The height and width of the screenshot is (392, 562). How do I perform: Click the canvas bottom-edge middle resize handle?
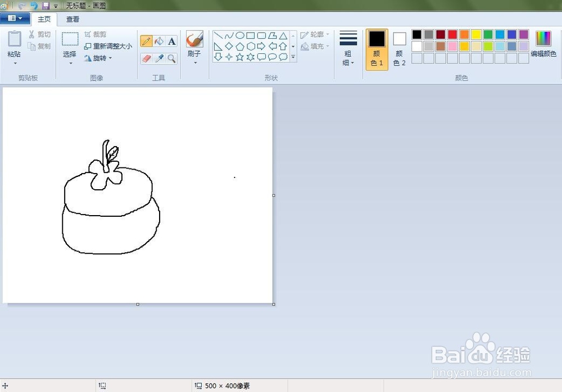138,304
